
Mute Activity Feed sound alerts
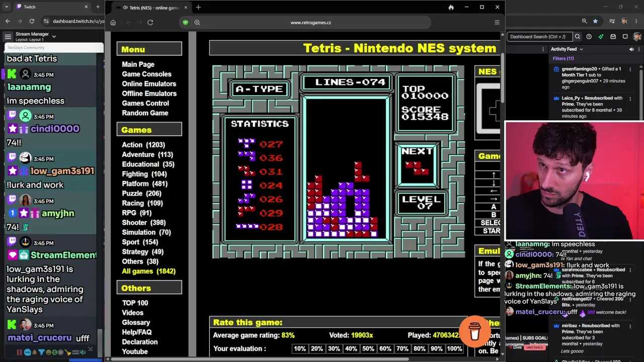(631, 49)
